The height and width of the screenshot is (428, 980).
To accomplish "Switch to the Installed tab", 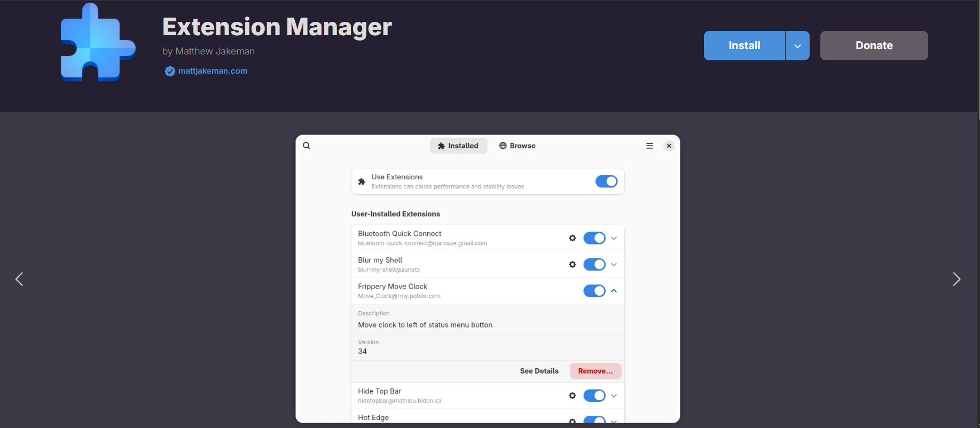I will (458, 146).
